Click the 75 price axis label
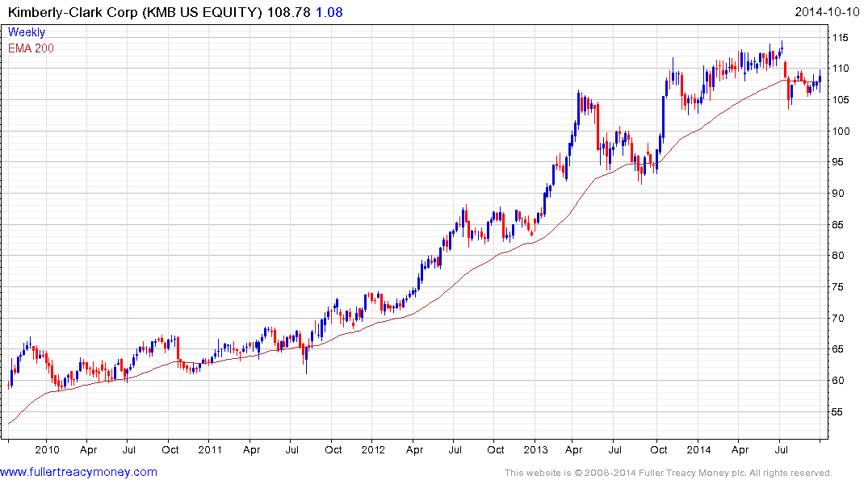This screenshot has height=484, width=868. click(x=837, y=287)
